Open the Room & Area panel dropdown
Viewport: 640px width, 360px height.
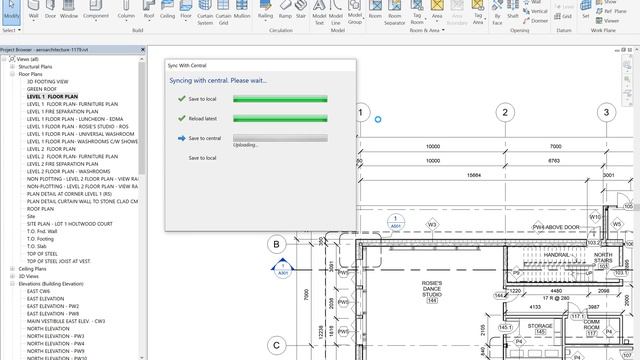tap(427, 30)
